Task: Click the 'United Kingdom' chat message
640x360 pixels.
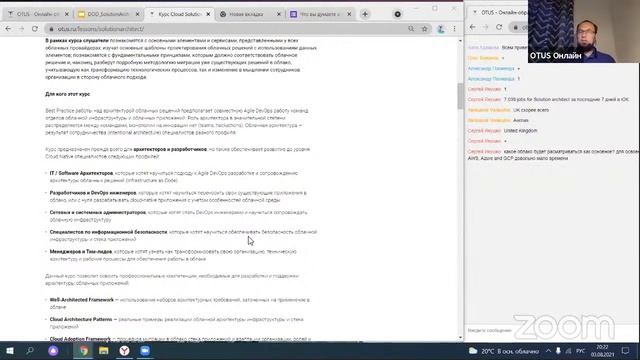Action: [x=520, y=131]
